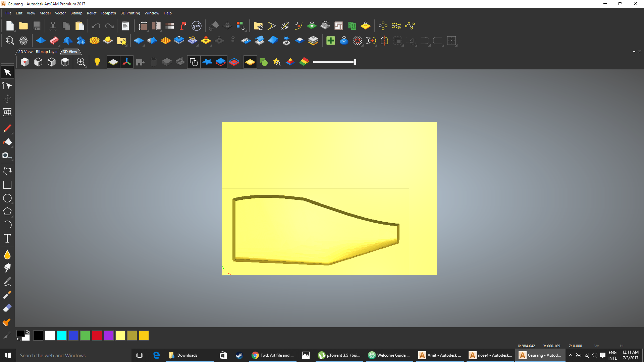
Task: Open the Notes page icon
Action: 125,26
